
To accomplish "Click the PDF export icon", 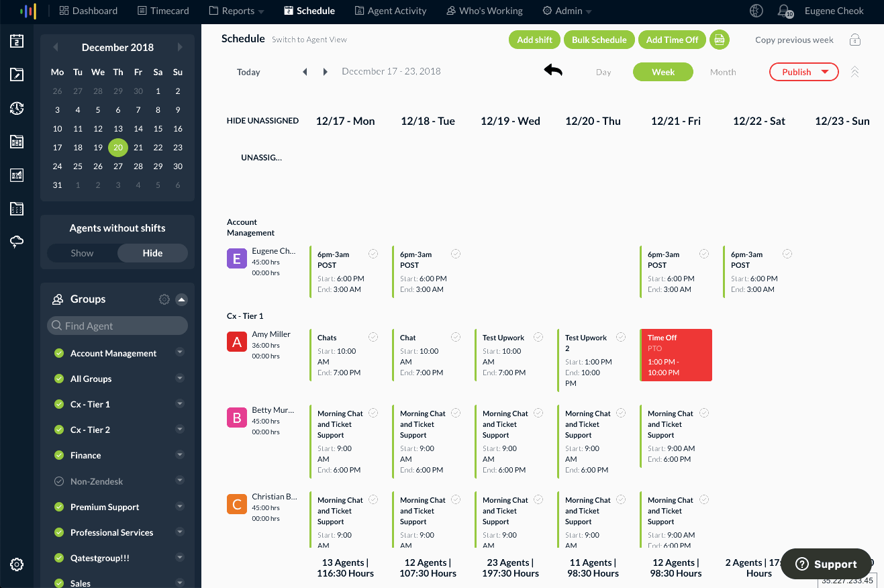I will tap(720, 40).
